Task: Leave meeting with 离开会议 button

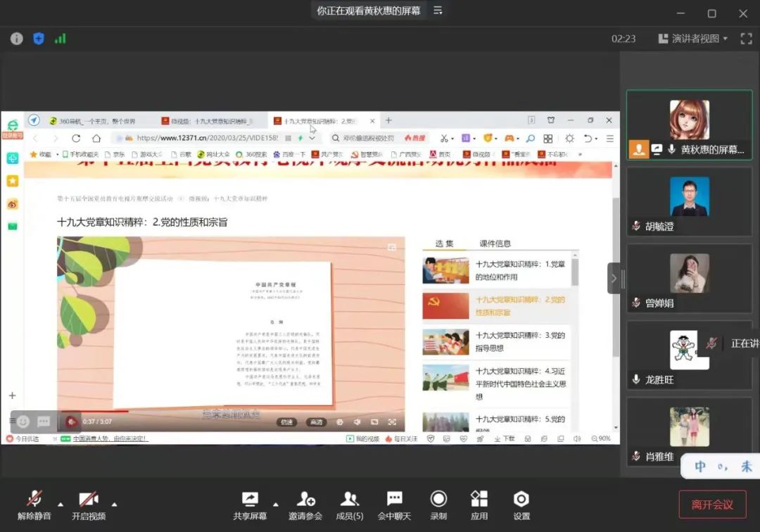Action: coord(712,505)
